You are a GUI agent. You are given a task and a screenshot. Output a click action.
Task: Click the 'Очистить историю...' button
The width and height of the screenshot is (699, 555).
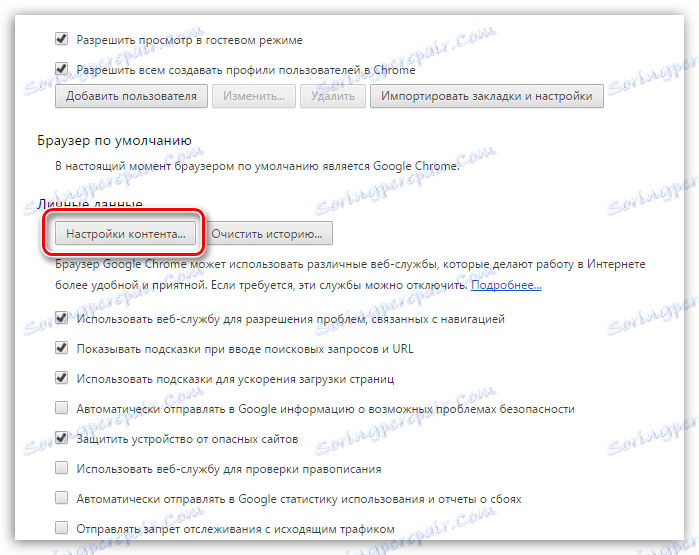pos(267,233)
